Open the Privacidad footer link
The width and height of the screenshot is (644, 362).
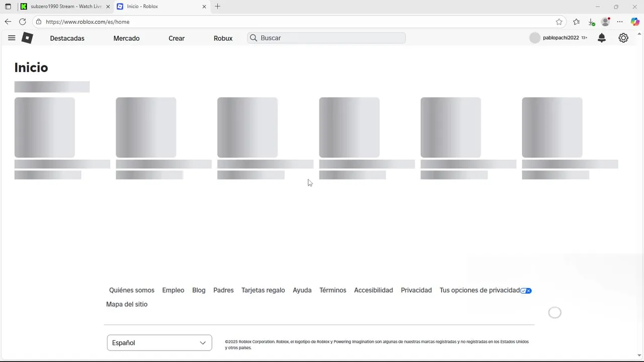[416, 290]
